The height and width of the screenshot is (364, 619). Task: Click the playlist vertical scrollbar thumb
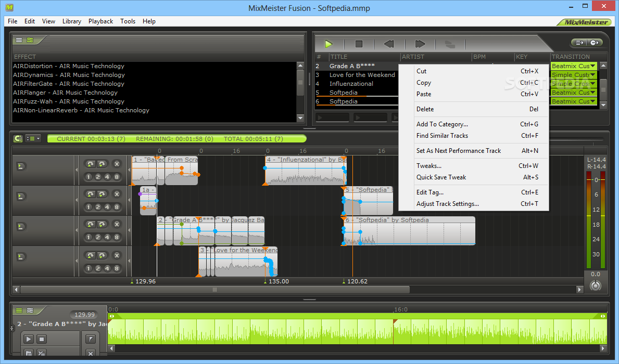coord(603,89)
